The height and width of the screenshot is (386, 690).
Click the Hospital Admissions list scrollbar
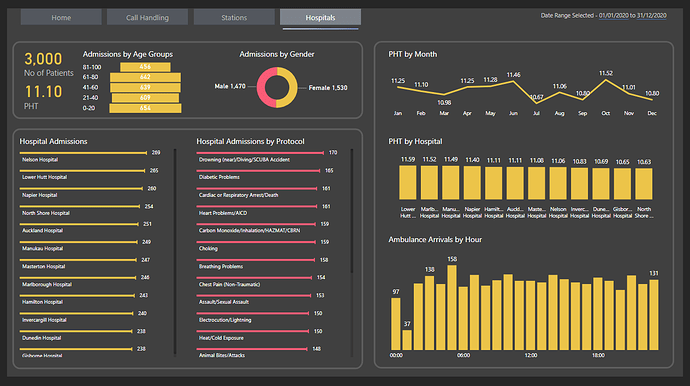point(175,251)
